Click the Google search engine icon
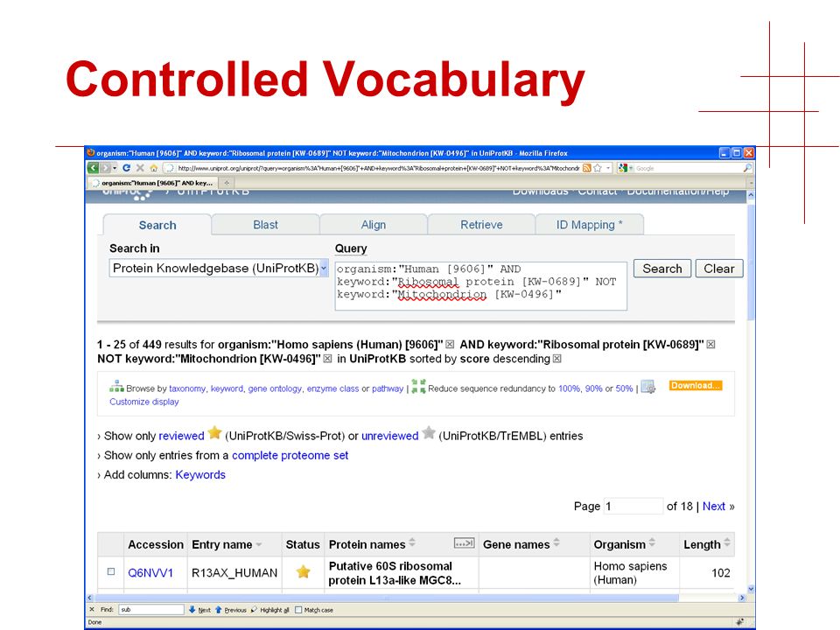840x630 pixels. pos(622,168)
